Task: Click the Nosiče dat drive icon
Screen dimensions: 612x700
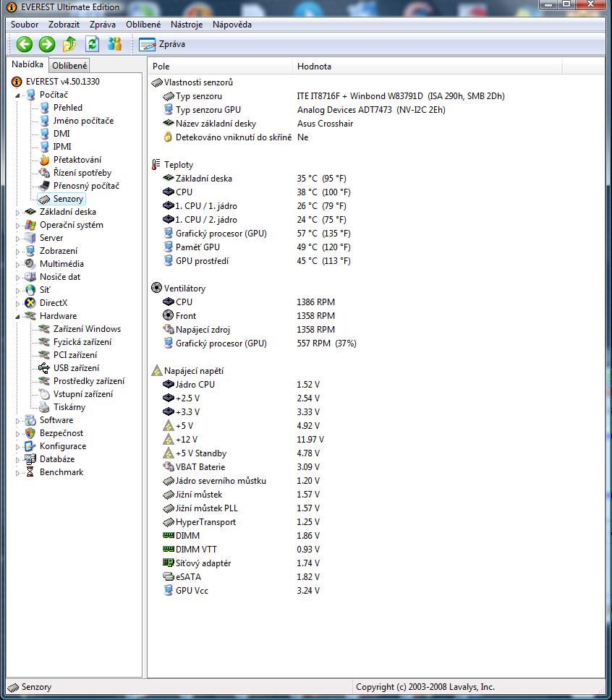Action: pyautogui.click(x=30, y=277)
